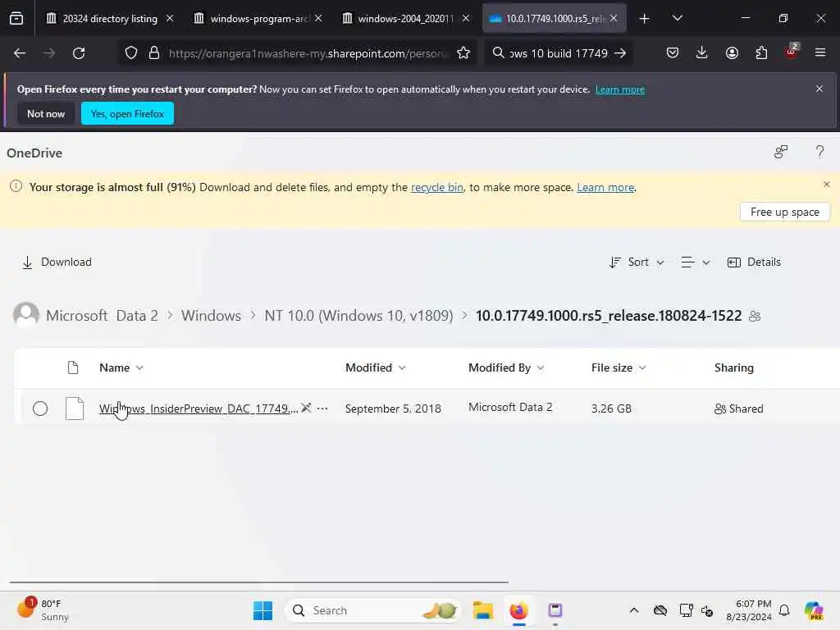List all tabs with the chevron dropdown
The image size is (840, 630).
pyautogui.click(x=677, y=18)
